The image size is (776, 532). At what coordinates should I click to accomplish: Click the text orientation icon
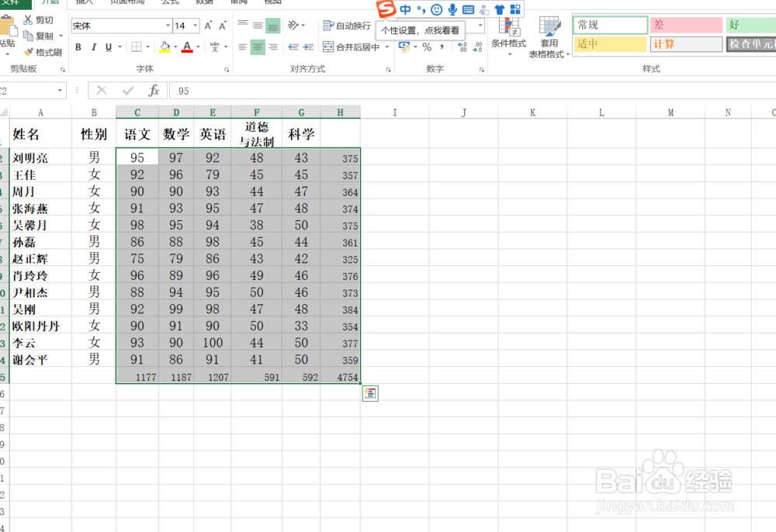[x=293, y=26]
